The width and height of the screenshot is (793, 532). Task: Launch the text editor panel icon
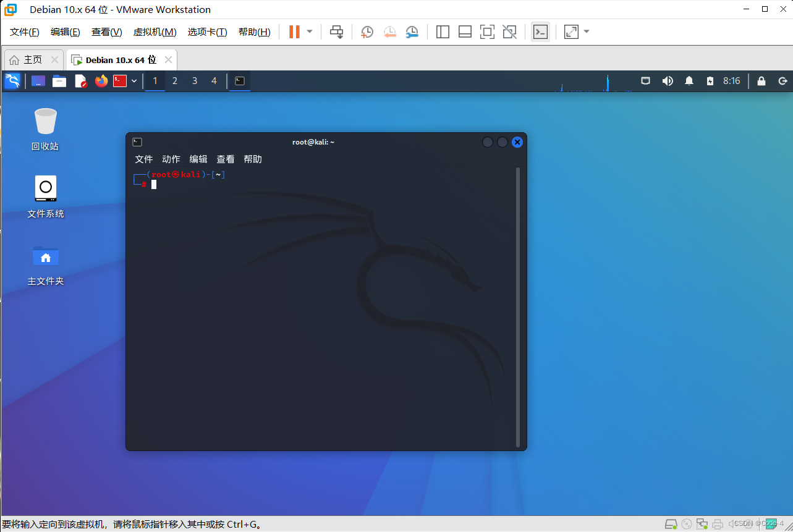tap(80, 81)
